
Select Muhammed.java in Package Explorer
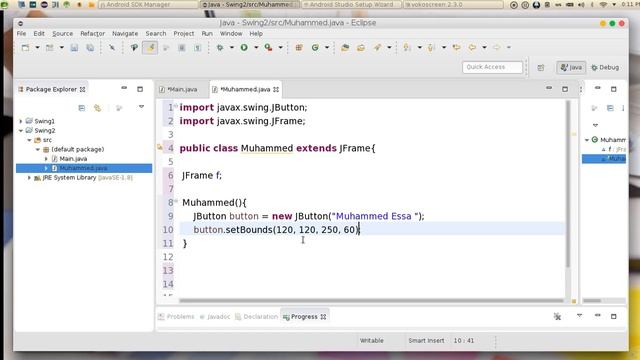[83, 168]
